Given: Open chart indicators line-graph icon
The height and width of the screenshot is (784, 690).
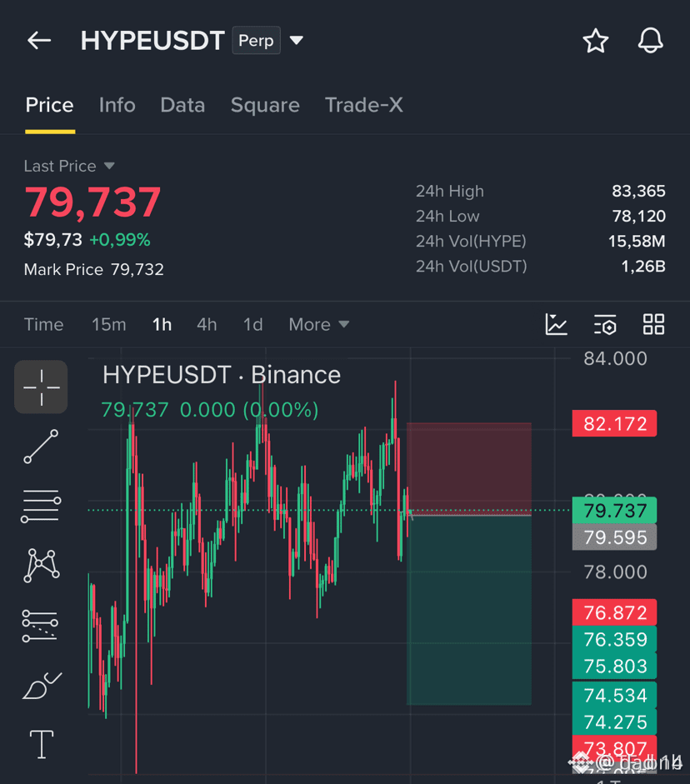Looking at the screenshot, I should point(556,324).
